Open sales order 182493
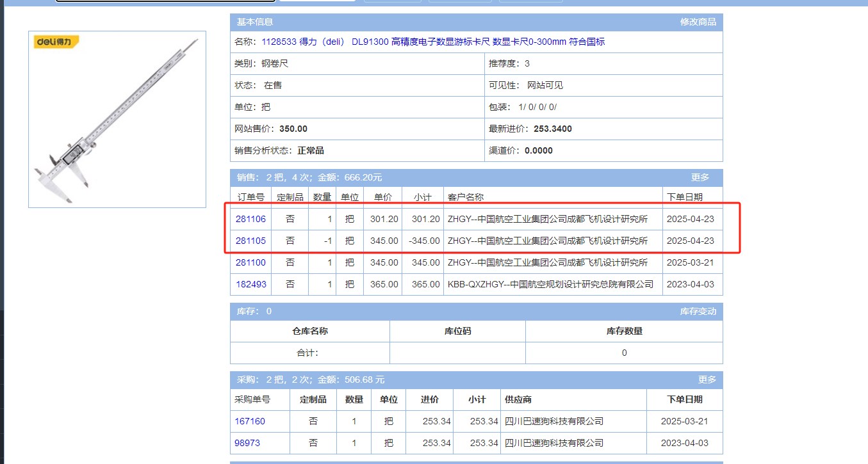Screen dimensions: 868x464 (250, 284)
